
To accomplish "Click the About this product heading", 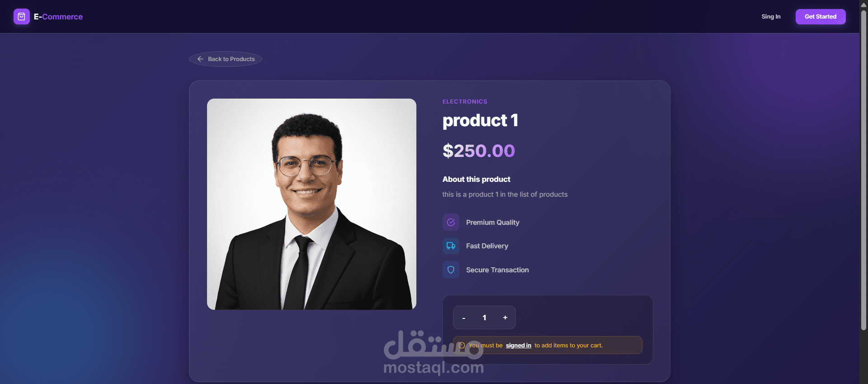I will pyautogui.click(x=476, y=180).
